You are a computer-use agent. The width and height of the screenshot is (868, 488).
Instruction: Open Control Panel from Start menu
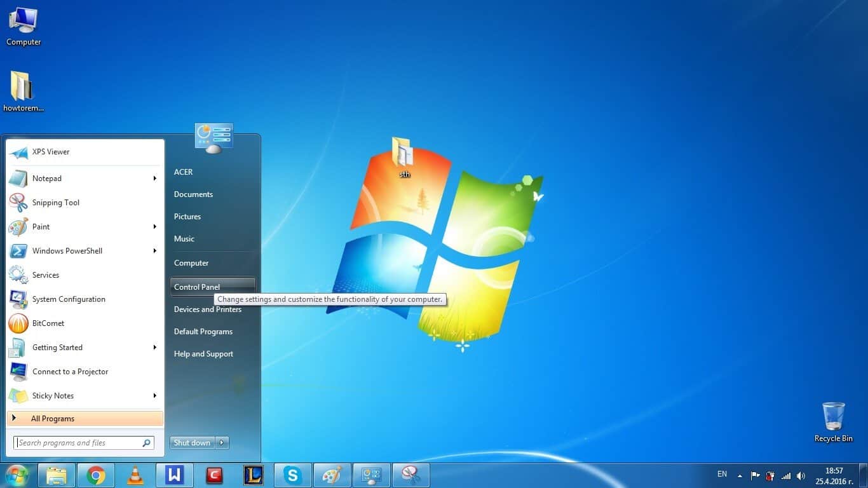click(x=213, y=287)
